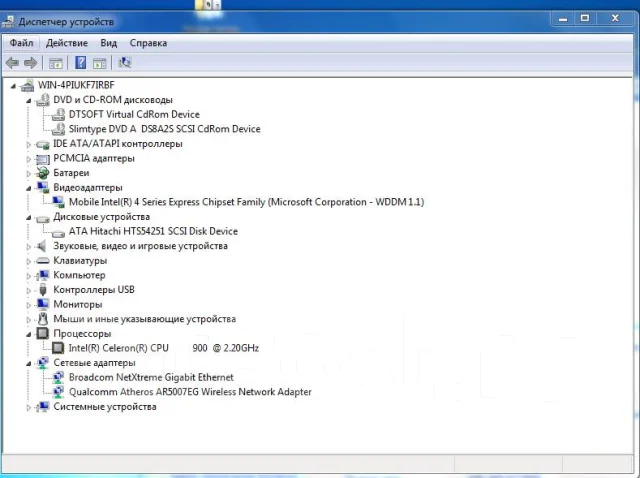Select 'Intel(R) Celeron(R) CPU 900 @ 2.20GHz'

pyautogui.click(x=164, y=348)
